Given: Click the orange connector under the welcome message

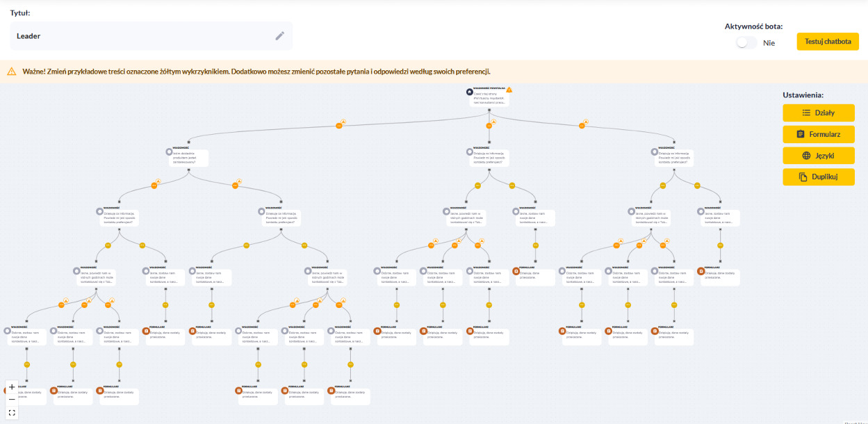Looking at the screenshot, I should 489,125.
